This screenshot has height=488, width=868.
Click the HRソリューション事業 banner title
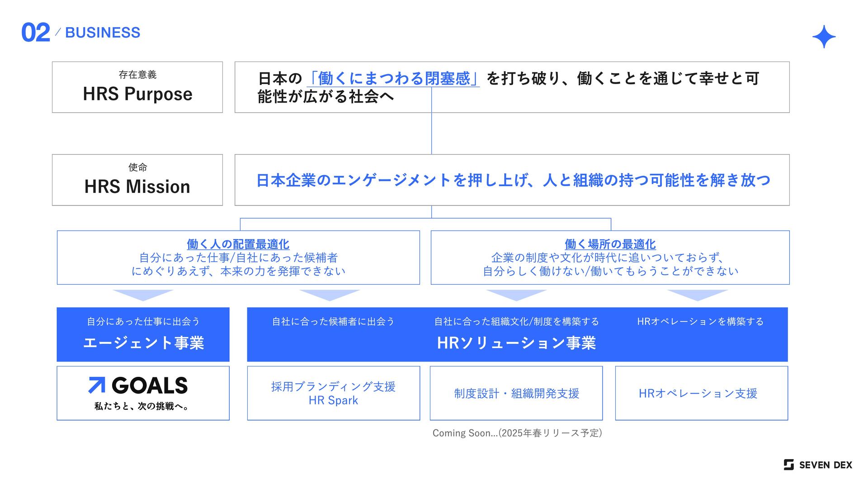coord(516,343)
